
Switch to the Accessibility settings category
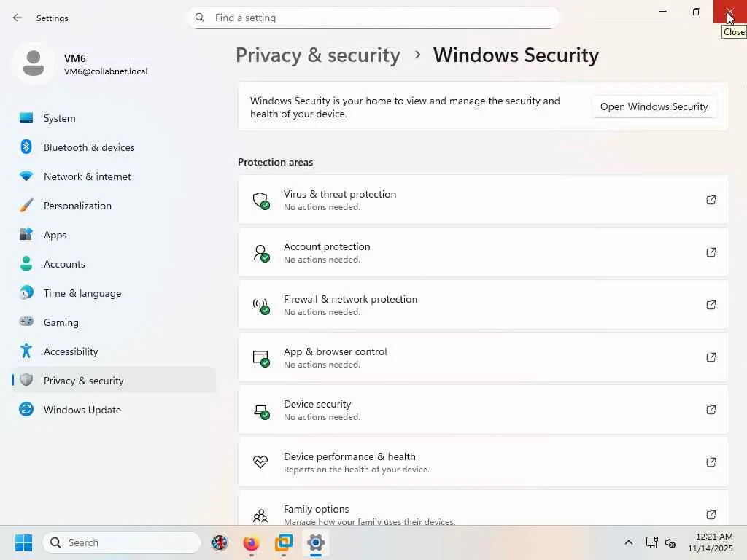[x=71, y=351]
